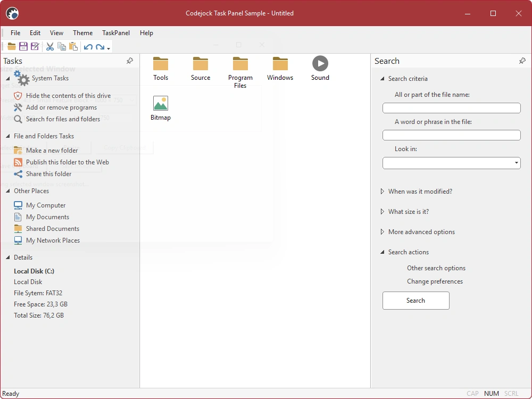The image size is (532, 399).
Task: Save with the purple floppy disk icon
Action: 23,46
